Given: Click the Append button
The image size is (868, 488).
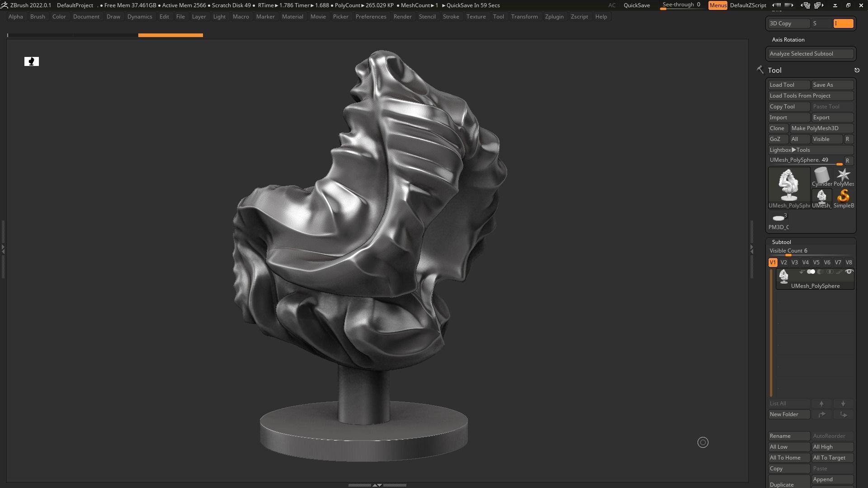Looking at the screenshot, I should (x=832, y=479).
